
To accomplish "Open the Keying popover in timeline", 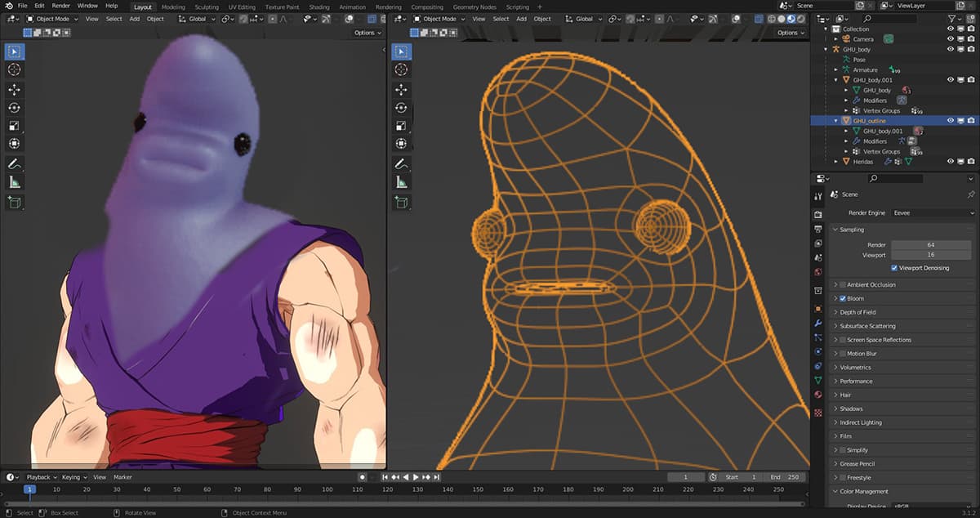I will tap(73, 477).
